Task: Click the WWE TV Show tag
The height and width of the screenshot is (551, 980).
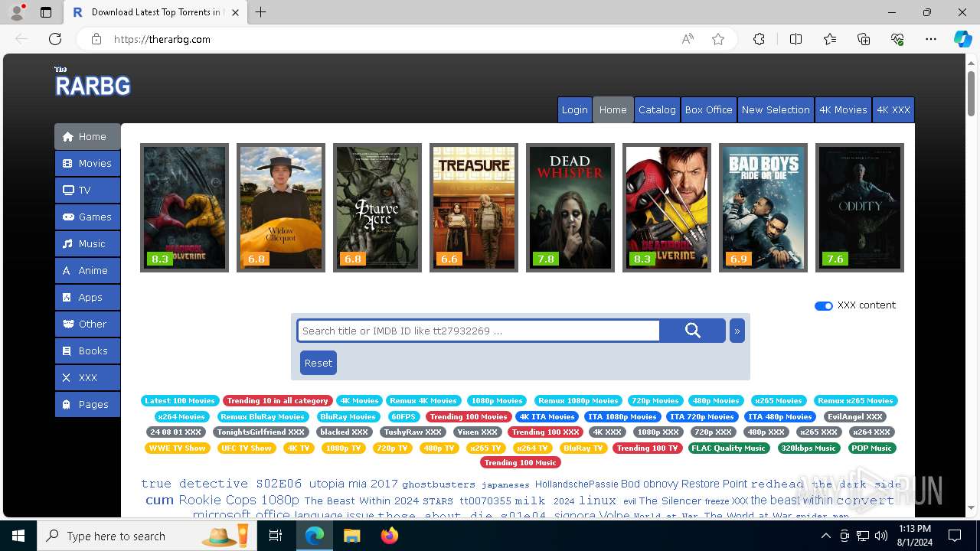Action: coord(178,448)
